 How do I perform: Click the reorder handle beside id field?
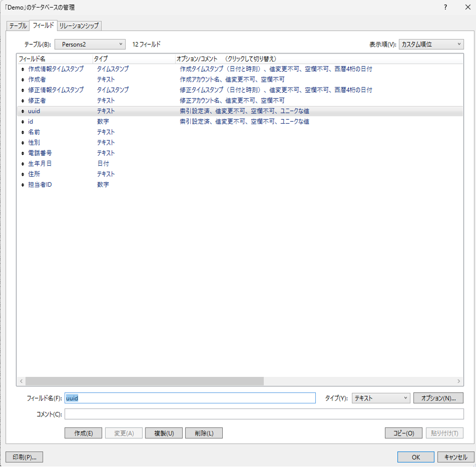(23, 122)
